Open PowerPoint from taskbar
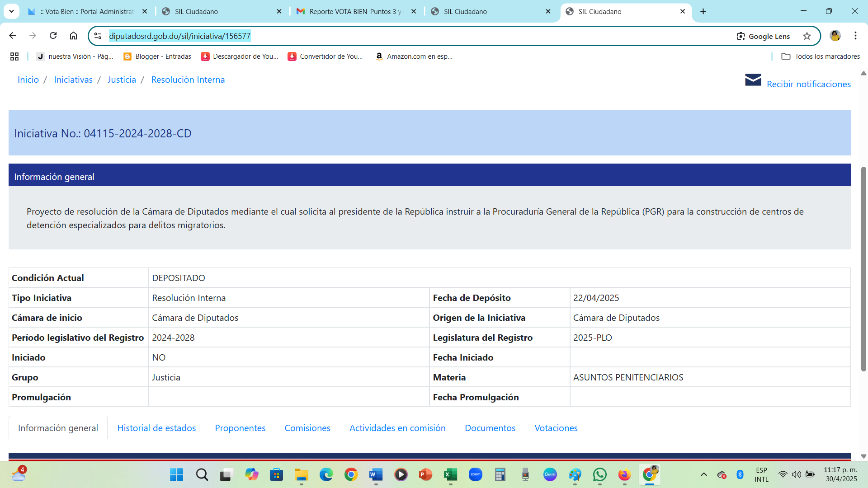The height and width of the screenshot is (488, 868). click(x=425, y=474)
